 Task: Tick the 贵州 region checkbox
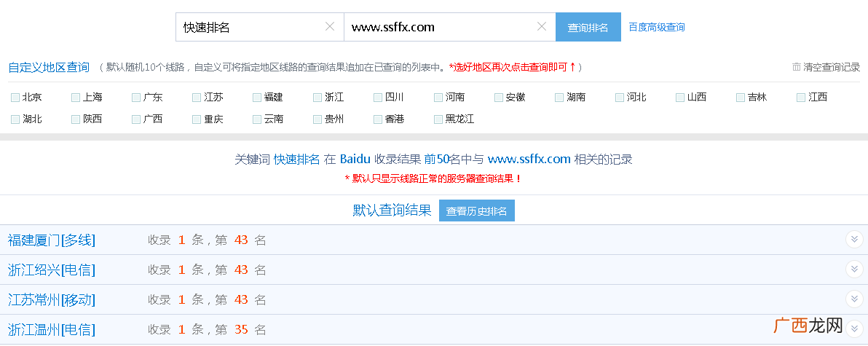[x=317, y=119]
